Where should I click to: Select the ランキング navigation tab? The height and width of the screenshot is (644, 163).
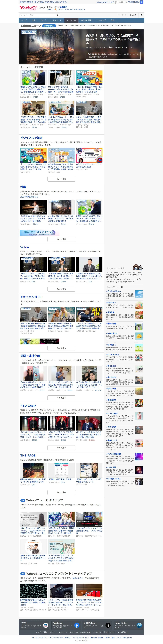(101, 20)
